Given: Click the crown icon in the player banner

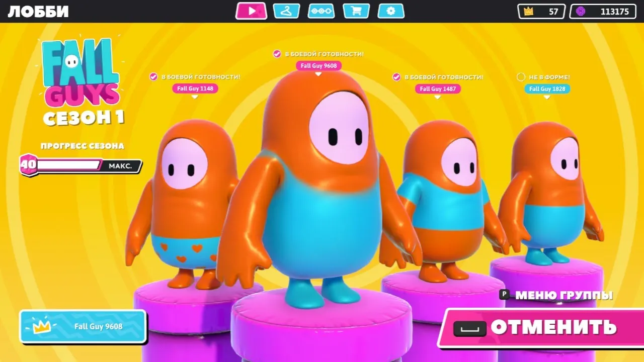Looking at the screenshot, I should pos(42,327).
